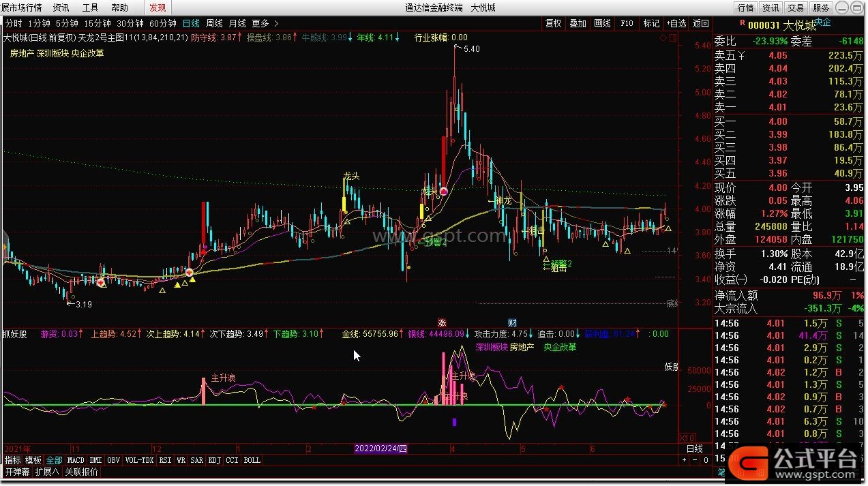
Task: Switch indicator to RSI
Action: click(x=165, y=460)
